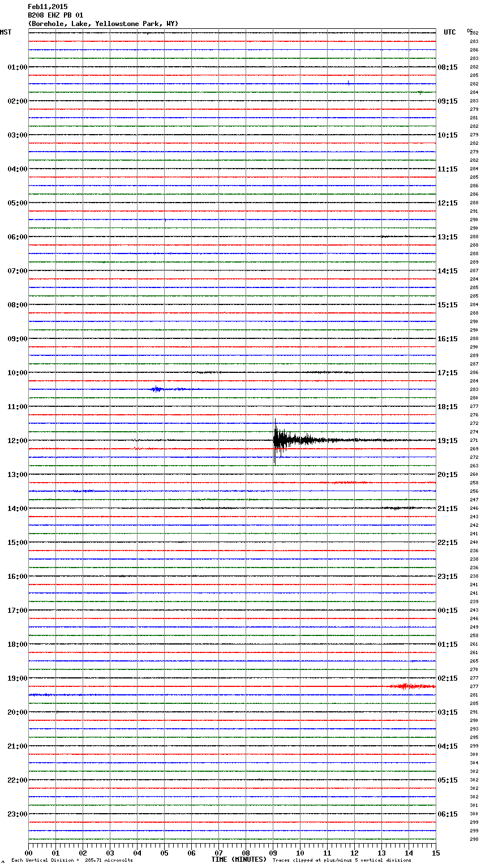The height and width of the screenshot is (868, 481).
Task: Click the 02:00 MST hour label
Action: tap(18, 101)
